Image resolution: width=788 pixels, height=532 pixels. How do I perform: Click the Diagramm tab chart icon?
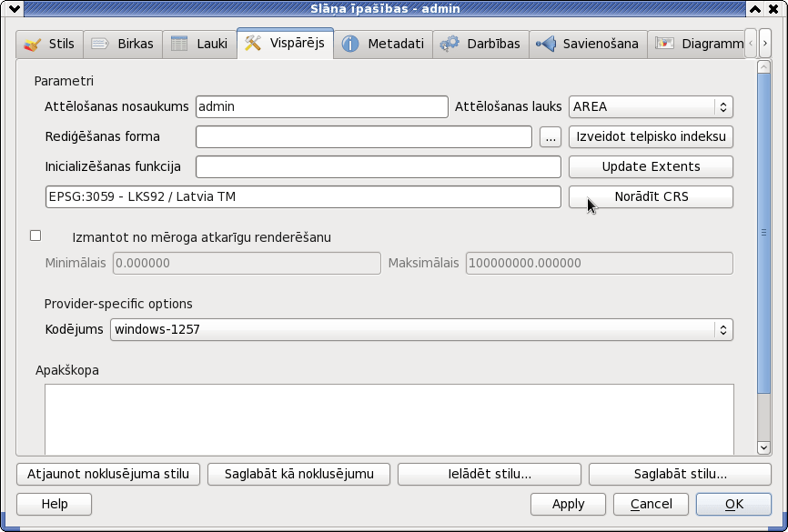click(664, 44)
